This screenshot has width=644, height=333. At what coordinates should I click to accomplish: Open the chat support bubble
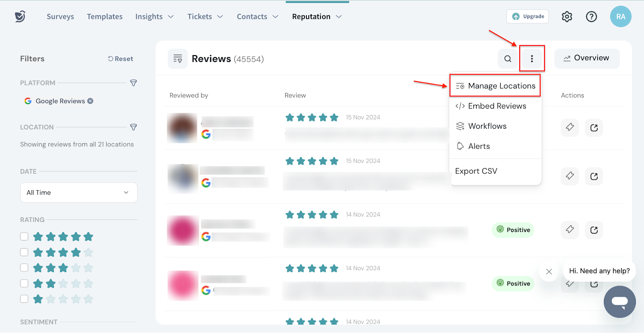pos(619,302)
